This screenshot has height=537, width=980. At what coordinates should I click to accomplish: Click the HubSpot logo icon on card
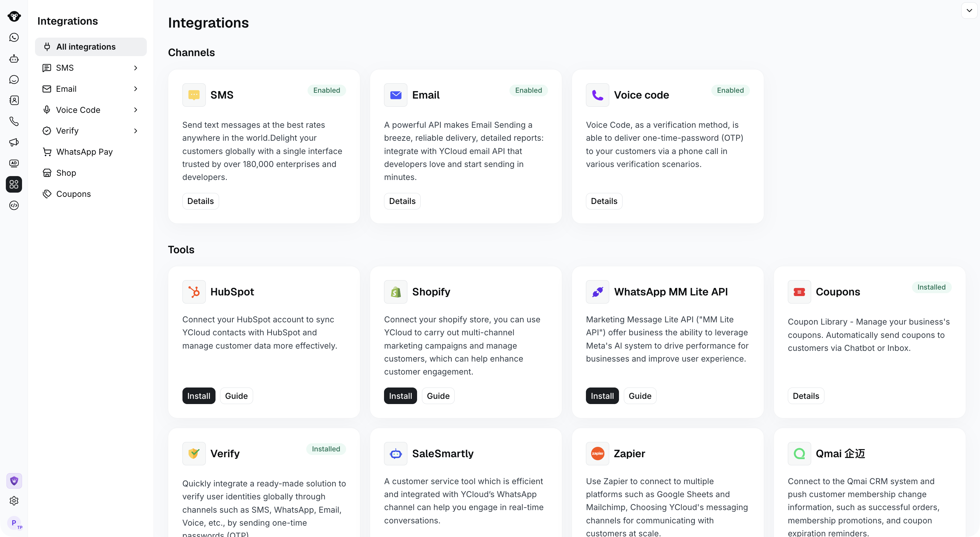pos(194,292)
